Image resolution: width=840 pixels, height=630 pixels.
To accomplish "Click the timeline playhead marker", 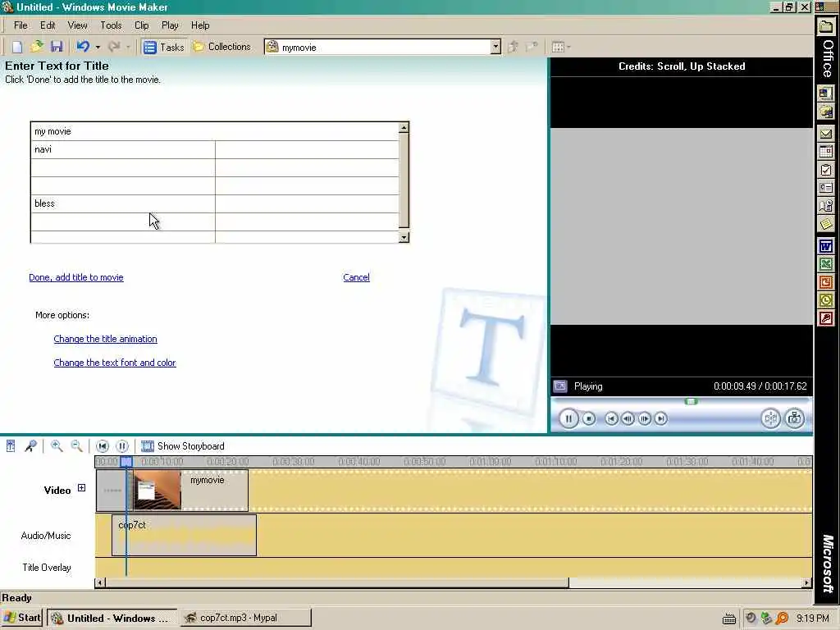I will click(126, 461).
